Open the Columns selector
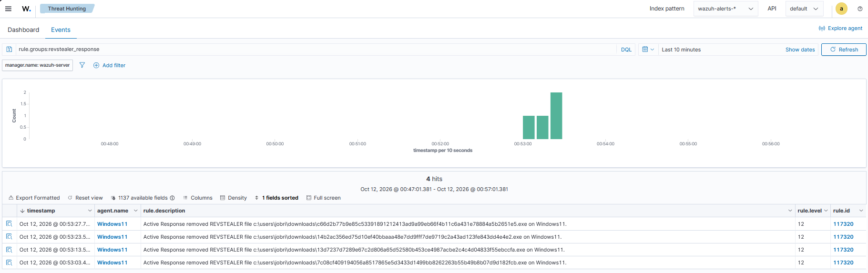Image resolution: width=868 pixels, height=273 pixels. point(197,198)
